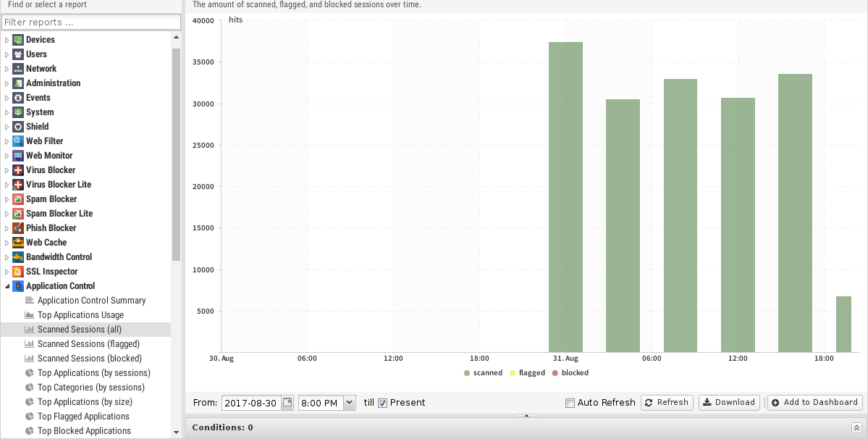Click the Top Applications Usage chart icon
Viewport: 868px width, 439px height.
click(x=30, y=315)
